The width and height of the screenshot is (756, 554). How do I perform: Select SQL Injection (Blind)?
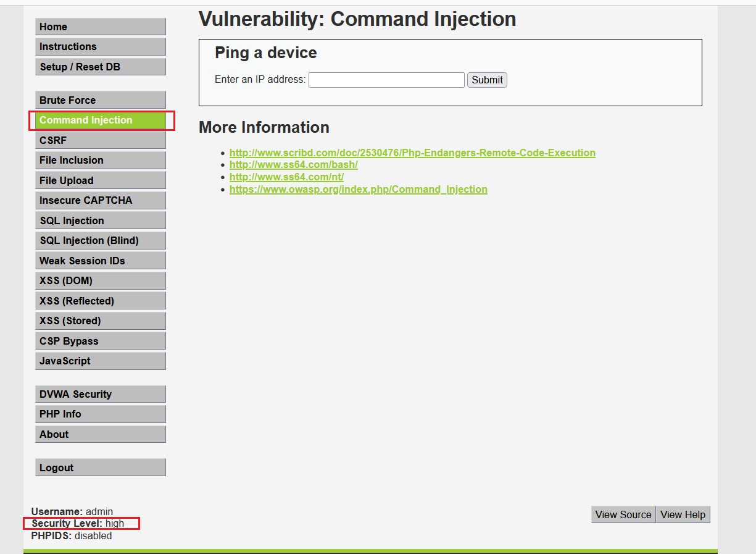point(100,240)
